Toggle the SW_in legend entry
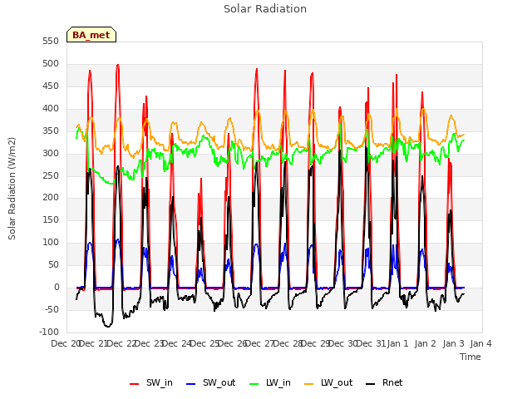 click(151, 382)
